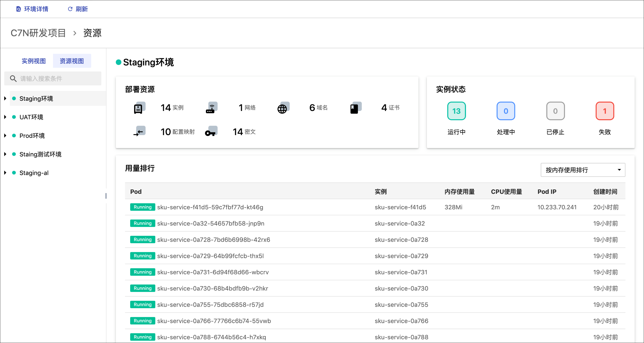Click the green status dot of UAT环境
The image size is (644, 343).
point(14,117)
